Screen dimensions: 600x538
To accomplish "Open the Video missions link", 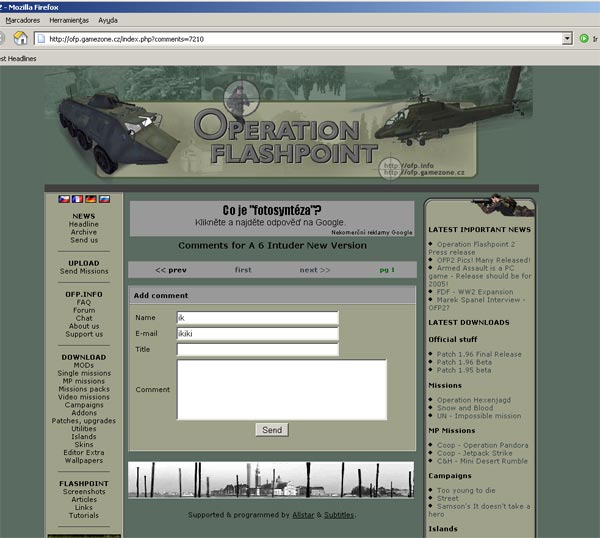I will (x=84, y=397).
